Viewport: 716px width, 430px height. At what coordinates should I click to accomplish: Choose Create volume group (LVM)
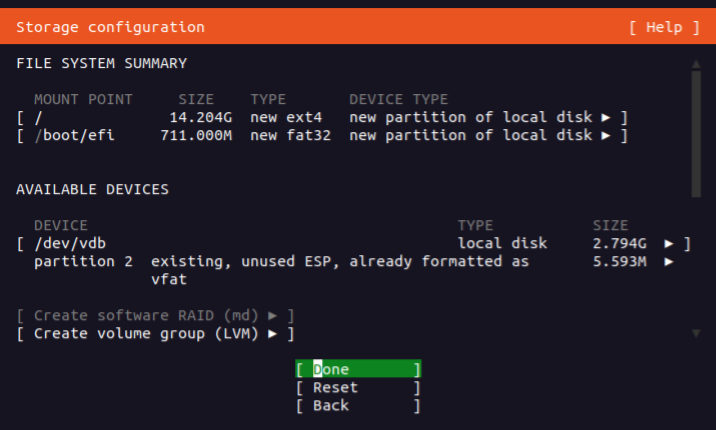tap(146, 333)
